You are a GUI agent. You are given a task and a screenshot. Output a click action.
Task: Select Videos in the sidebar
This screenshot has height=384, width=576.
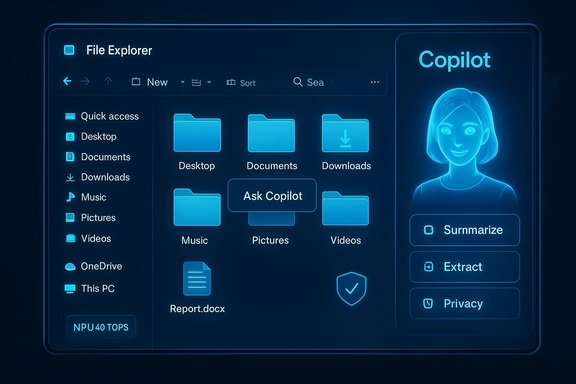click(88, 238)
